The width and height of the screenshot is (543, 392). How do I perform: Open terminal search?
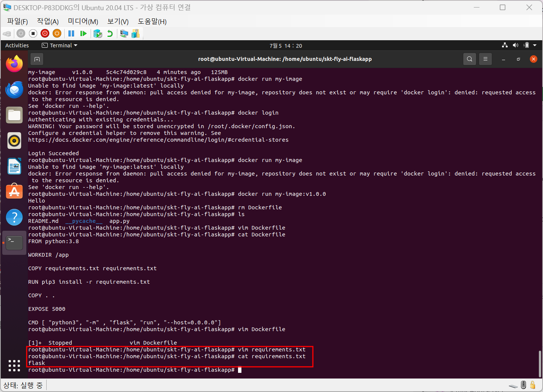469,59
